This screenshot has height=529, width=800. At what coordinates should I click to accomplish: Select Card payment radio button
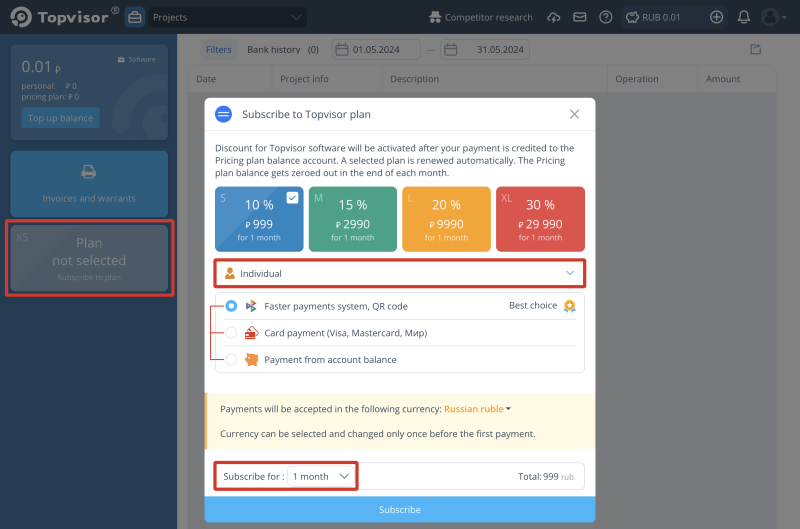coord(231,333)
